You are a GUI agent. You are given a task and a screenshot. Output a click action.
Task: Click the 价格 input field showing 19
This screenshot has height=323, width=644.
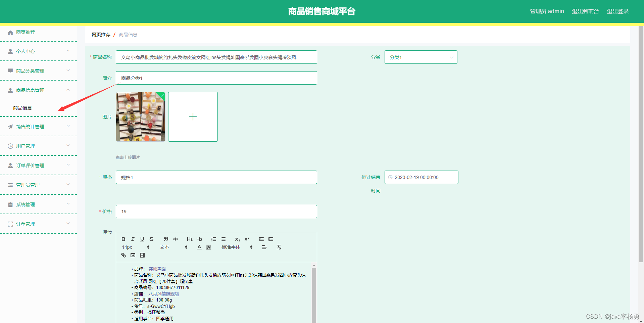tap(216, 212)
